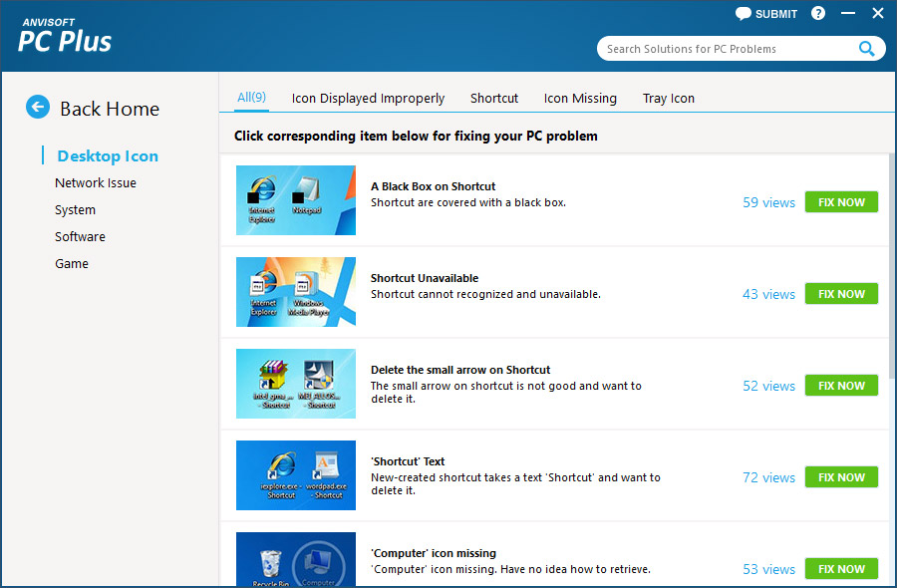Click the vertical scrollbar of the list
Screen dimensions: 898x588
pos(892,266)
